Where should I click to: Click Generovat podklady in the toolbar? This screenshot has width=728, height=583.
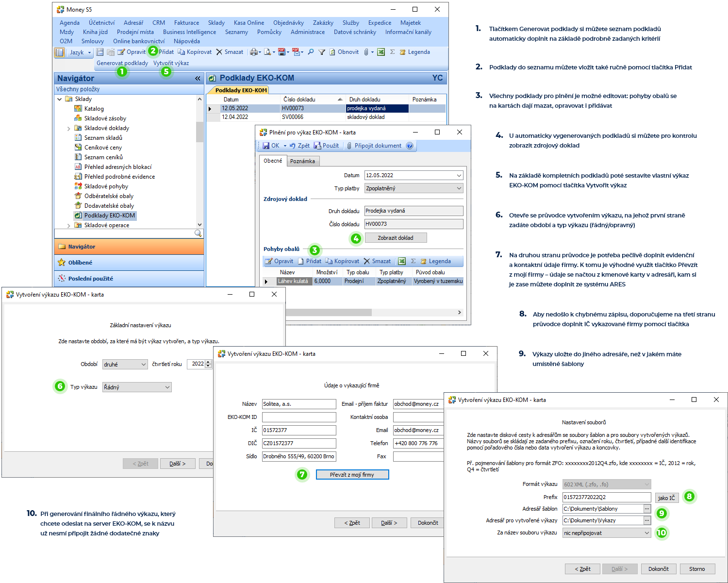[122, 63]
